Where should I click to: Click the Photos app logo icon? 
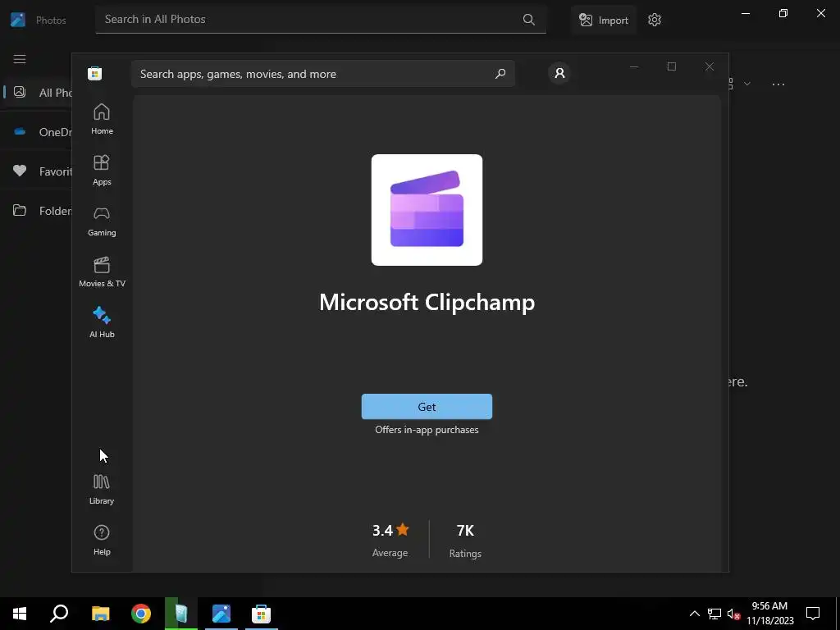pyautogui.click(x=18, y=20)
